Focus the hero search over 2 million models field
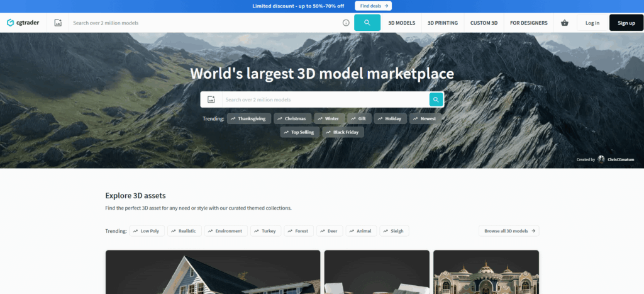644x294 pixels. tap(326, 99)
